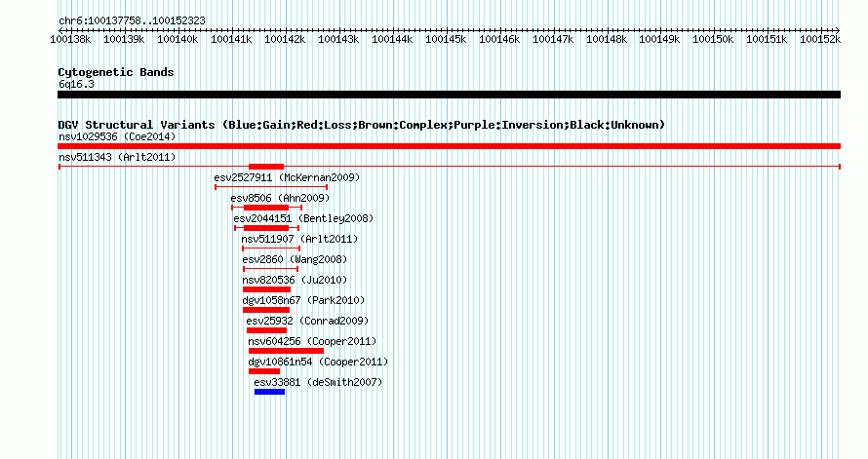Viewport: 868px width, 459px height.
Task: Click the 100143k ruler tick label
Action: [338, 39]
